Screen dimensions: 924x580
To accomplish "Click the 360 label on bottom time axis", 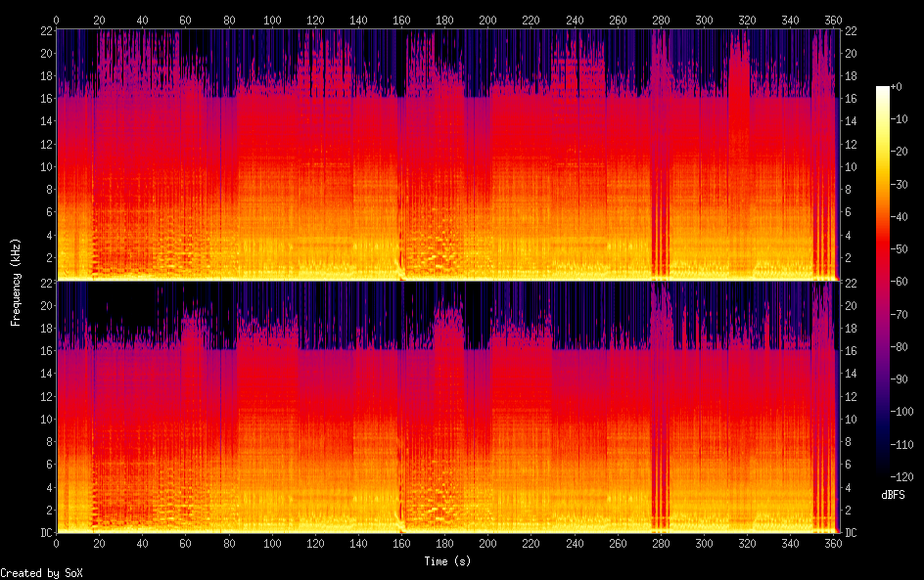I will 833,543.
